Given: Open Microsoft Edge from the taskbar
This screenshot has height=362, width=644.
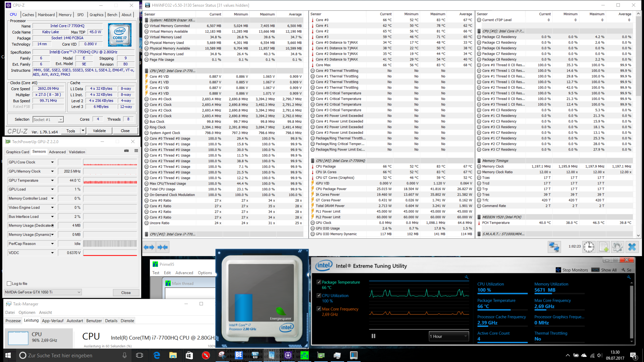Looking at the screenshot, I should tap(157, 355).
